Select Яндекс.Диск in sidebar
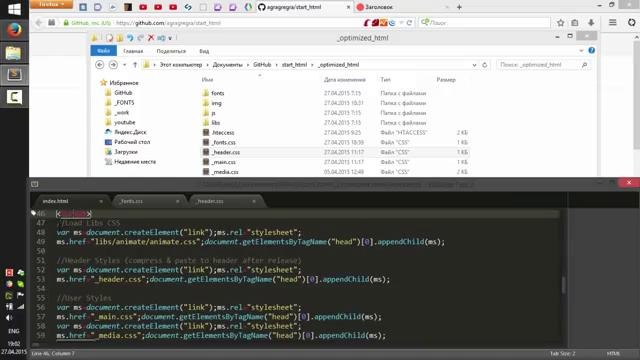640x360 pixels. pyautogui.click(x=130, y=132)
